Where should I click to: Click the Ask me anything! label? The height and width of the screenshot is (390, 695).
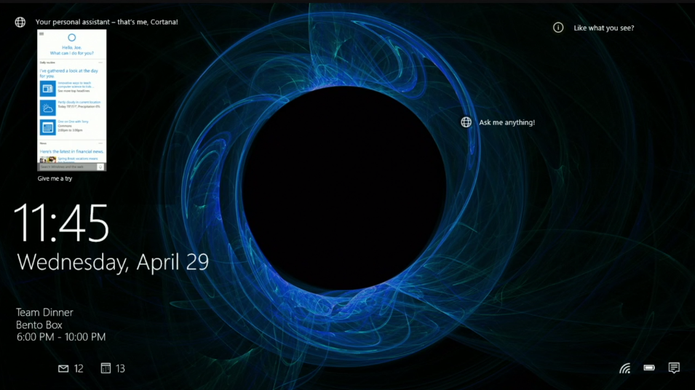pos(507,122)
